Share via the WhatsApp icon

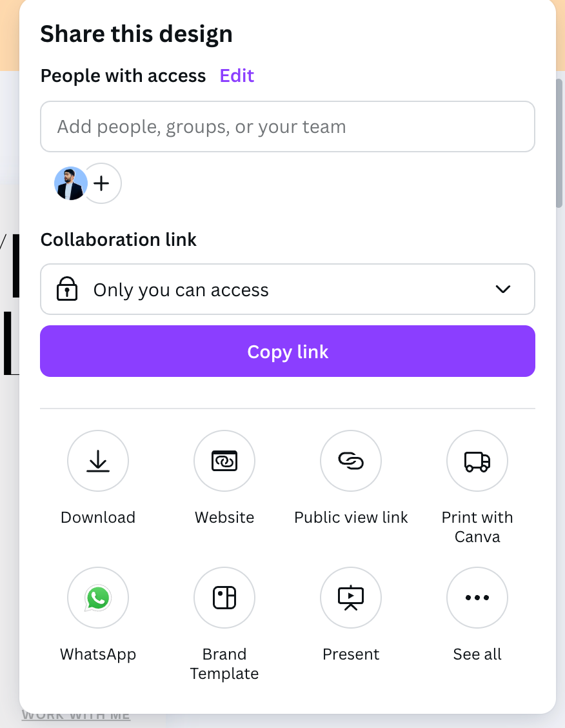(x=98, y=598)
